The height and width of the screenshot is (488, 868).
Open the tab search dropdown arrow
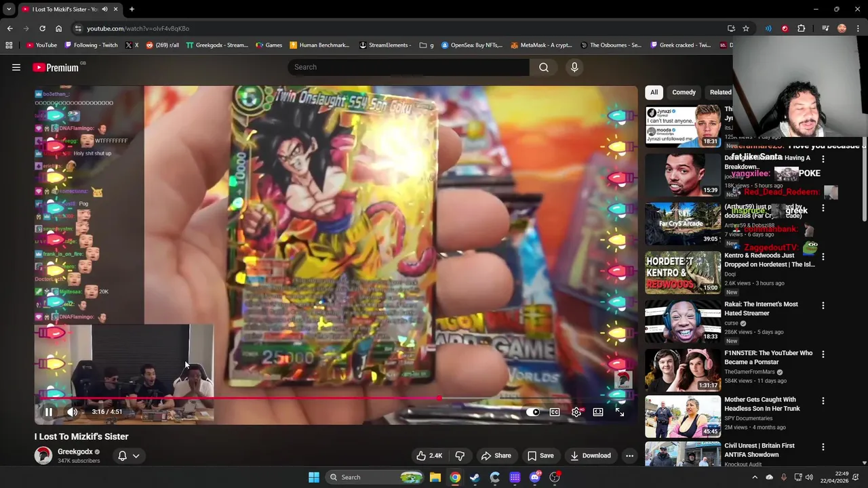9,9
